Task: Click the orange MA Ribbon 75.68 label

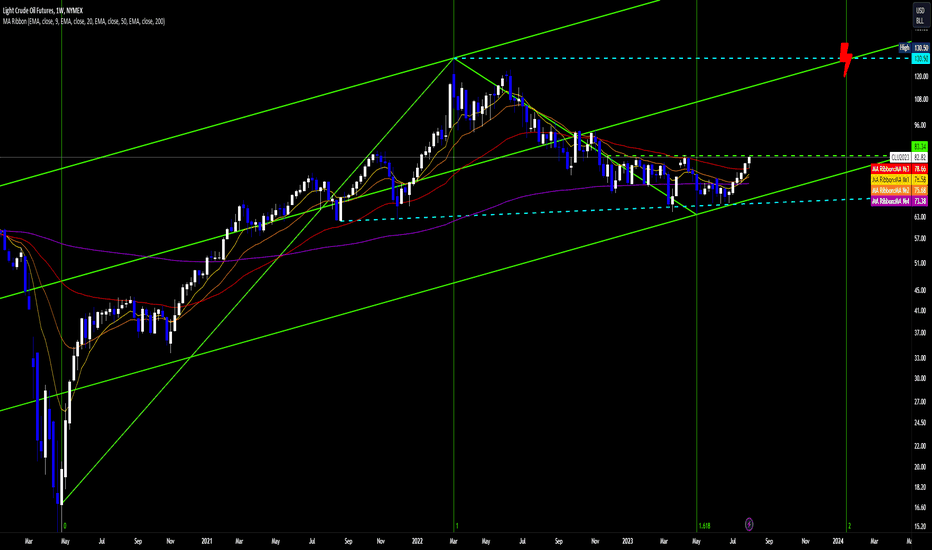Action: point(900,190)
